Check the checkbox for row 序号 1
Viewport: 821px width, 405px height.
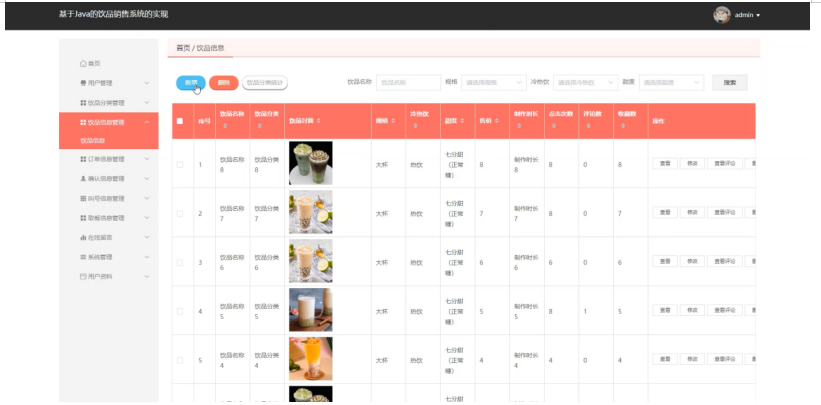180,165
